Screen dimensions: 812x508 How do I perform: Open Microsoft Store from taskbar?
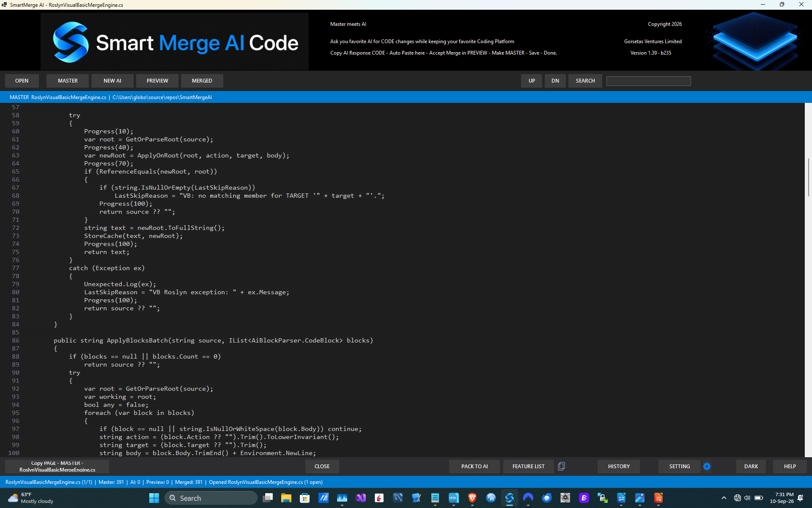point(305,498)
